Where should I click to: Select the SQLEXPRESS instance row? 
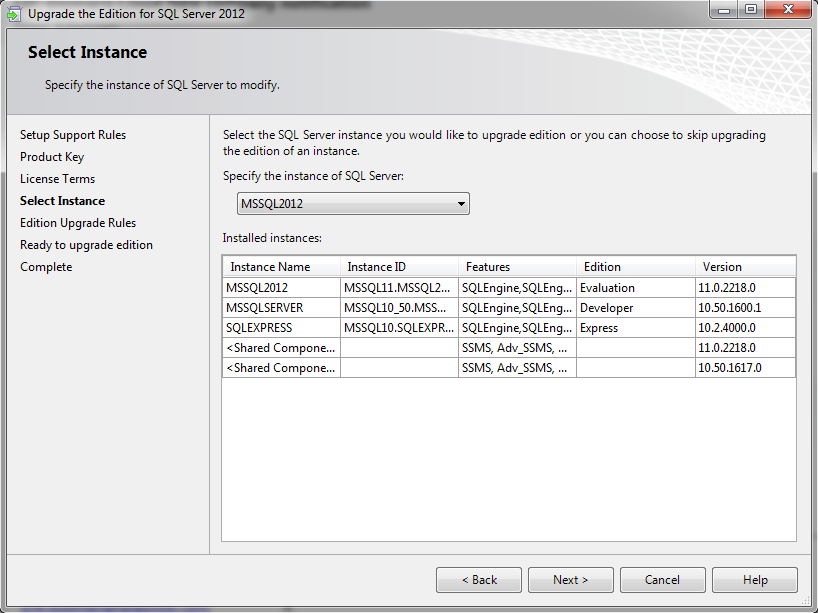[509, 328]
